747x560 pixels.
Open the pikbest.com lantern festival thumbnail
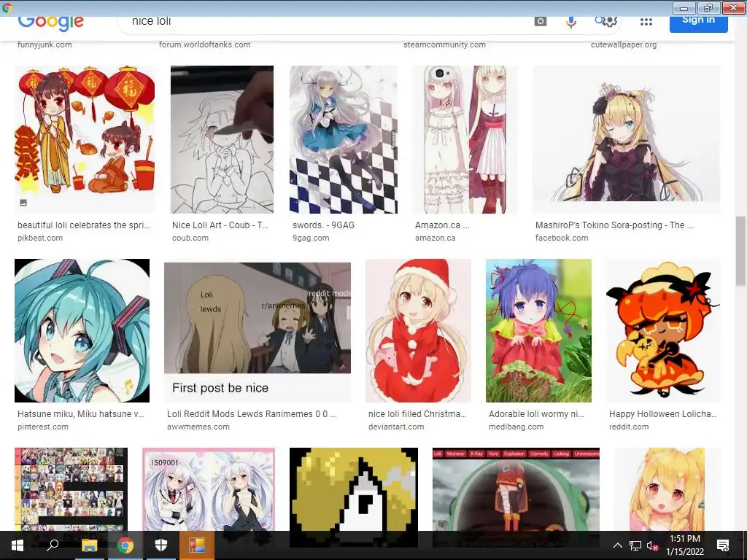click(x=85, y=139)
